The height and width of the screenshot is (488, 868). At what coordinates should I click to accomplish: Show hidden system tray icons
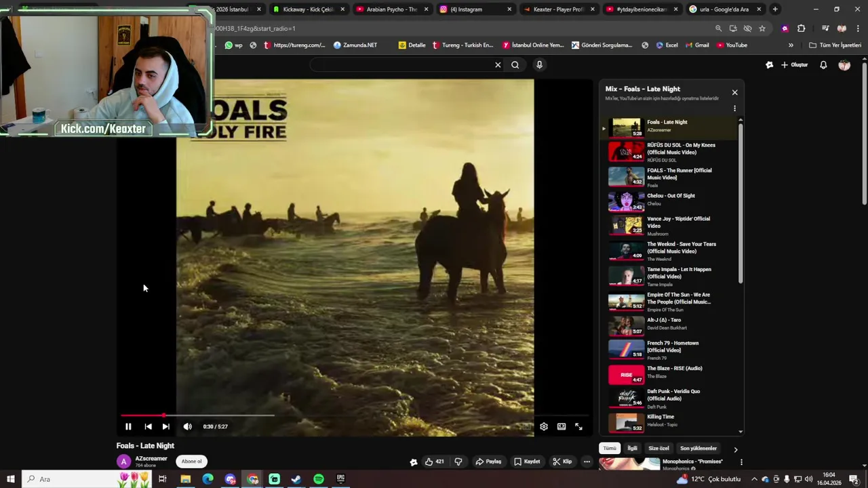coord(754,479)
